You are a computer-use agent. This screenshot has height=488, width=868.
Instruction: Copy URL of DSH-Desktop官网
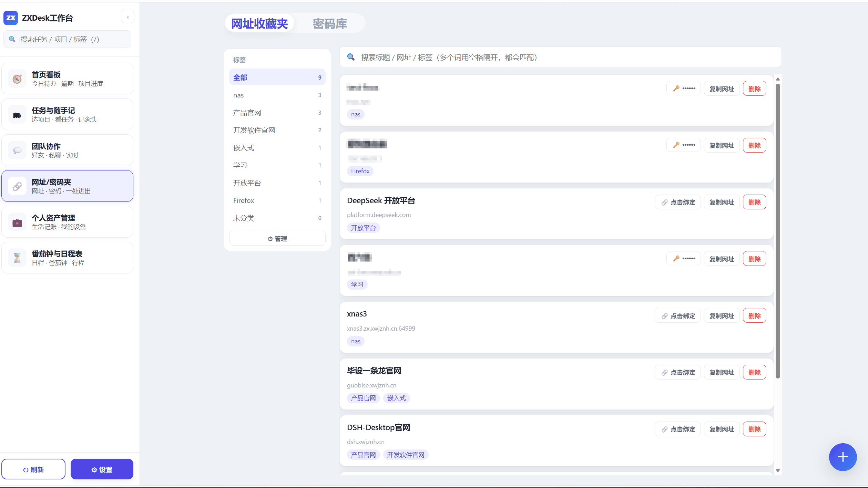[722, 429]
